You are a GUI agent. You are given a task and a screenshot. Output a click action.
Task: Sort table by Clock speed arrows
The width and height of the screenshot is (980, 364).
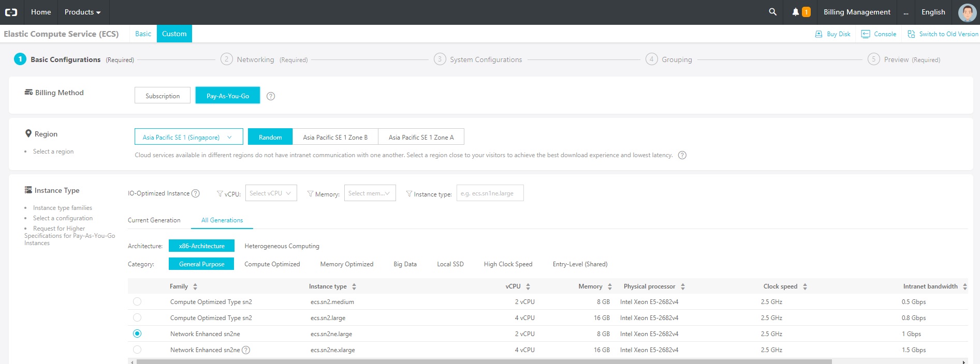[x=805, y=286]
